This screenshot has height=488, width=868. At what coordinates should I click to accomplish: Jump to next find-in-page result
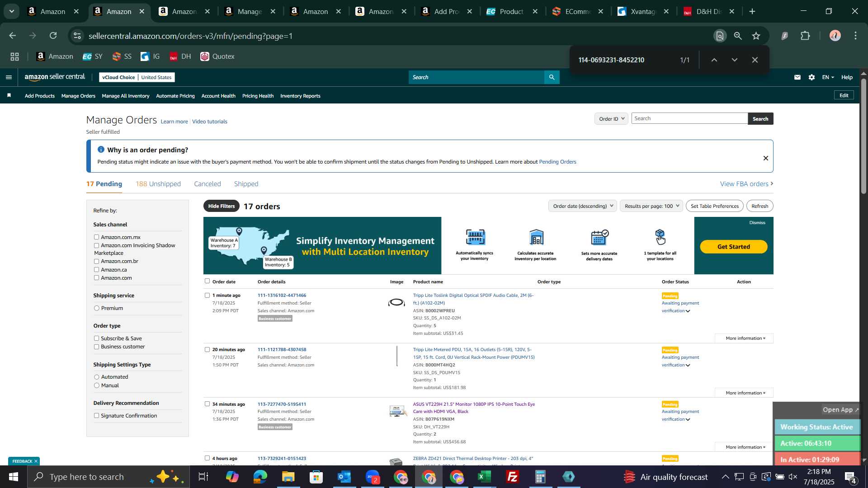735,60
